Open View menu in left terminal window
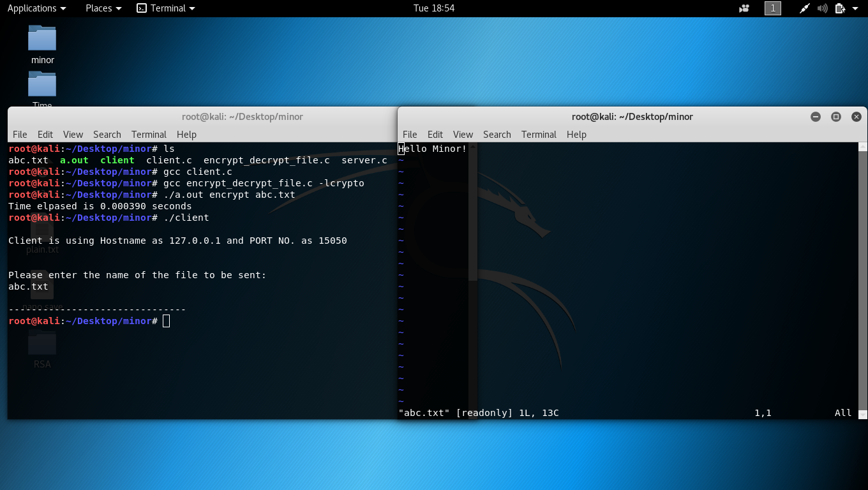868x490 pixels. pyautogui.click(x=73, y=134)
